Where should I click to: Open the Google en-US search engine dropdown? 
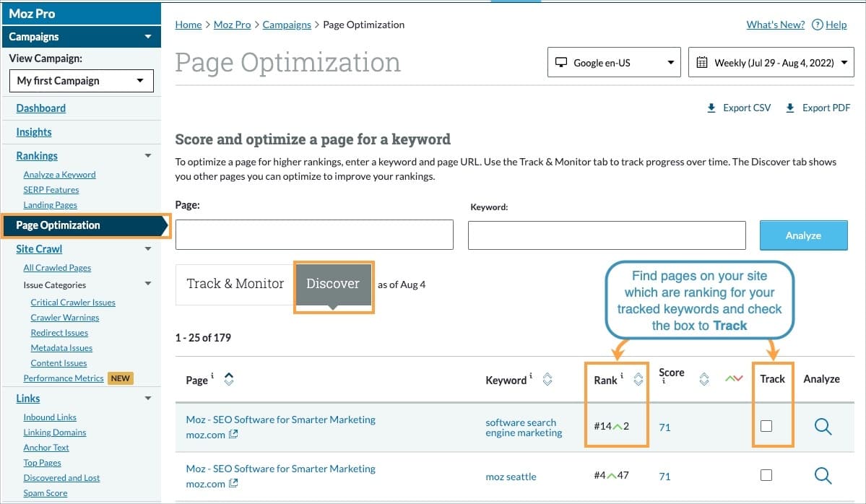tap(613, 62)
